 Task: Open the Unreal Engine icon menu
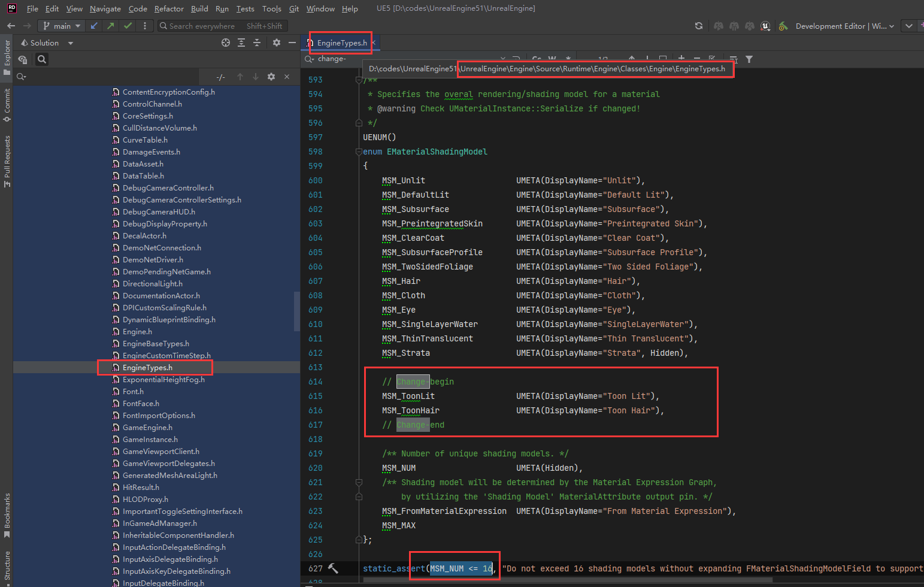(765, 26)
